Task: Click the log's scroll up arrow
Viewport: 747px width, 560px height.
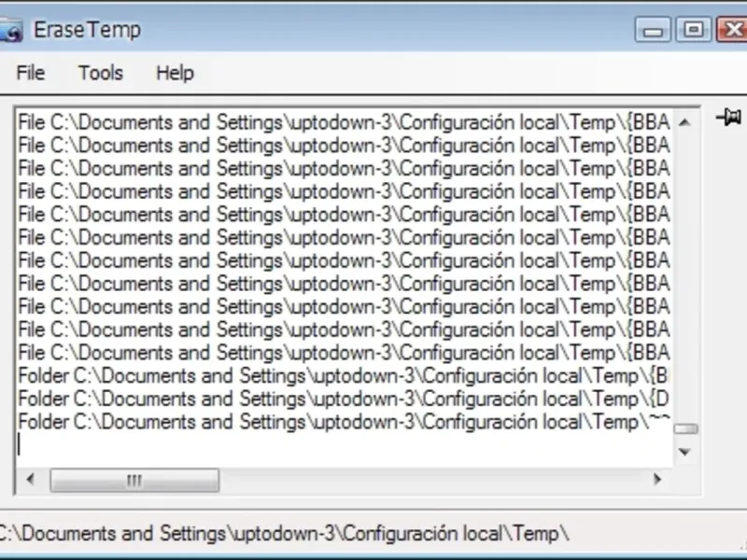Action: 685,122
